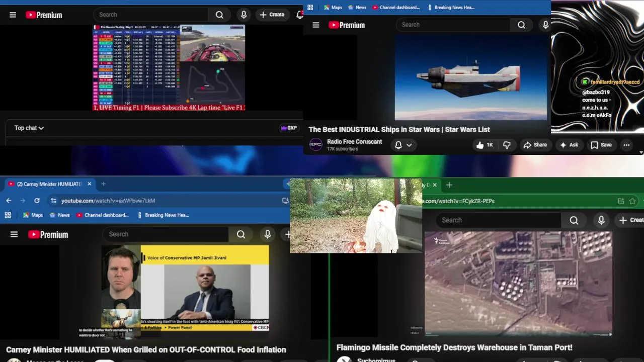Open the News bookmark in the Carney window

[x=59, y=215]
